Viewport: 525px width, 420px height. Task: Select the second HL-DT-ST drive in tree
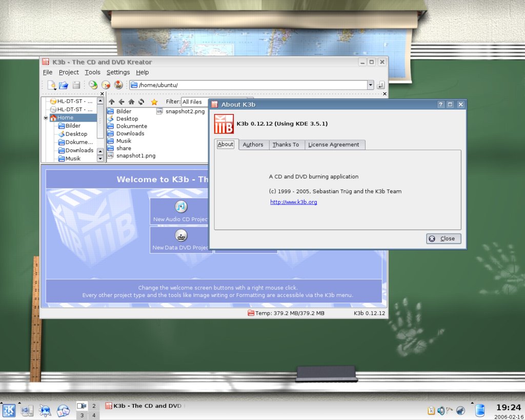click(x=71, y=110)
